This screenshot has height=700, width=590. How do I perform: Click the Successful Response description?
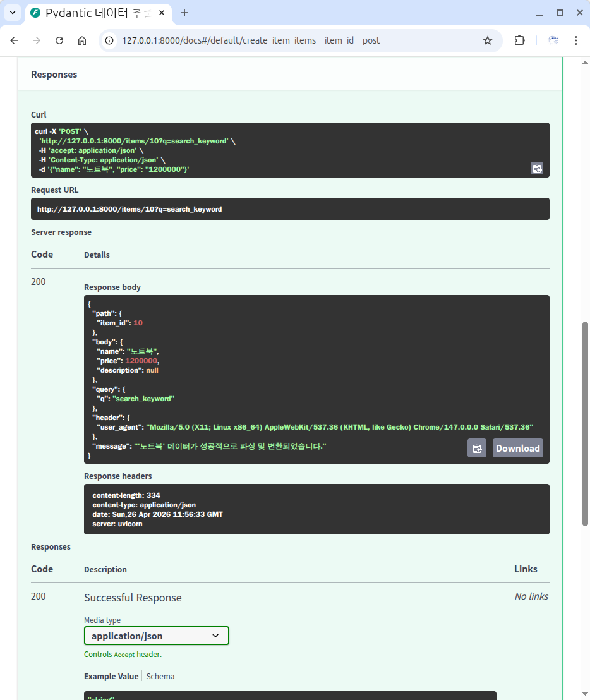click(133, 598)
